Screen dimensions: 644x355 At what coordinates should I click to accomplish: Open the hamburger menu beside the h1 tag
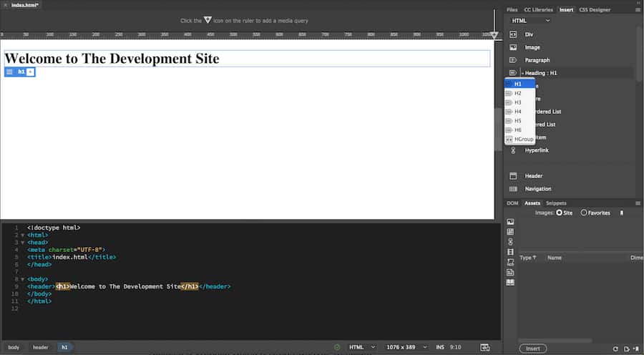point(9,72)
